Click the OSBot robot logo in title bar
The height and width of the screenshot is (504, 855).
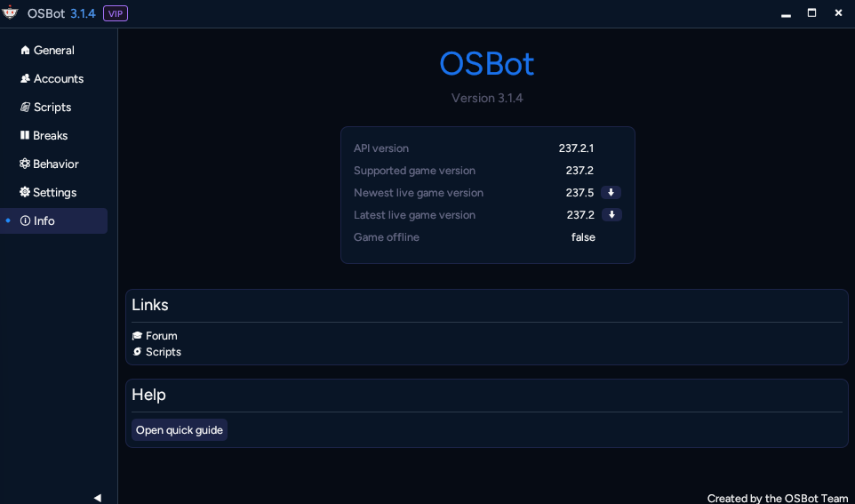click(x=11, y=13)
